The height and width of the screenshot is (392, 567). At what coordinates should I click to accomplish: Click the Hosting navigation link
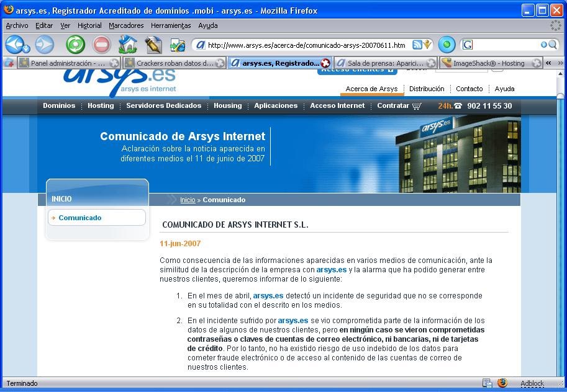point(101,106)
